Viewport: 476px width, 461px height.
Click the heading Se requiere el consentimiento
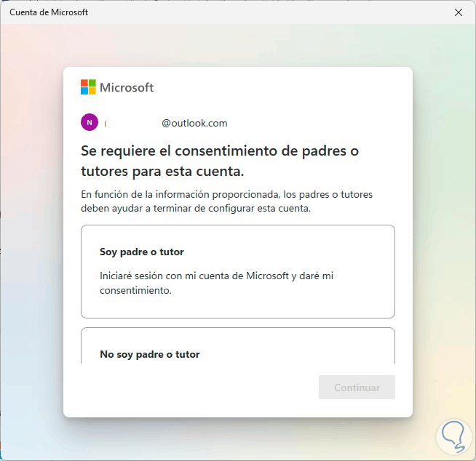point(220,161)
